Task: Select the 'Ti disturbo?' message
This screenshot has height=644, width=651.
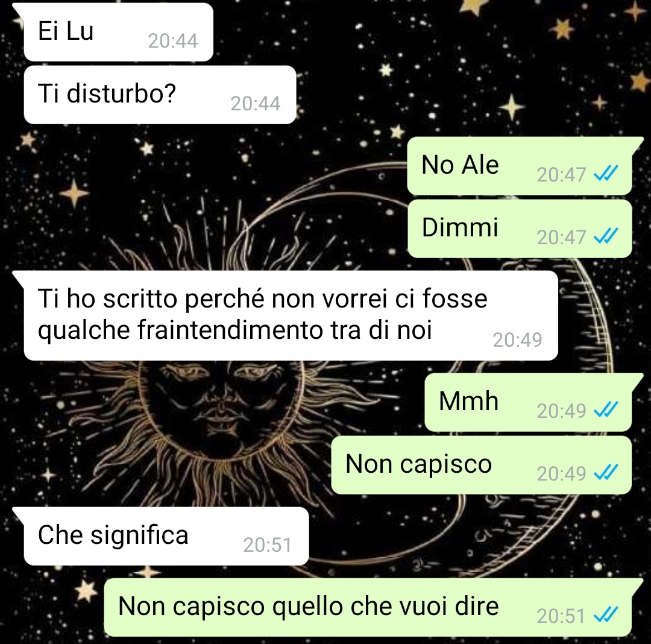Action: tap(160, 95)
